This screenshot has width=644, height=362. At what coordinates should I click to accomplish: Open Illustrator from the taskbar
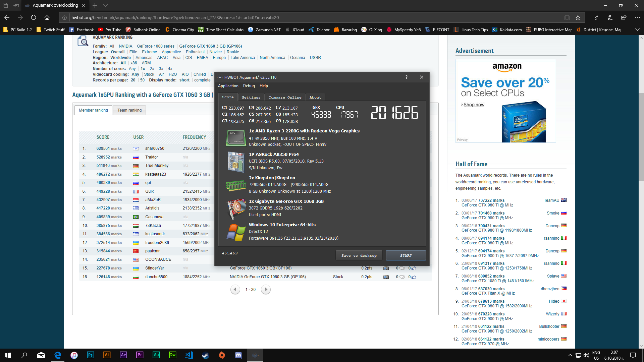point(107,355)
